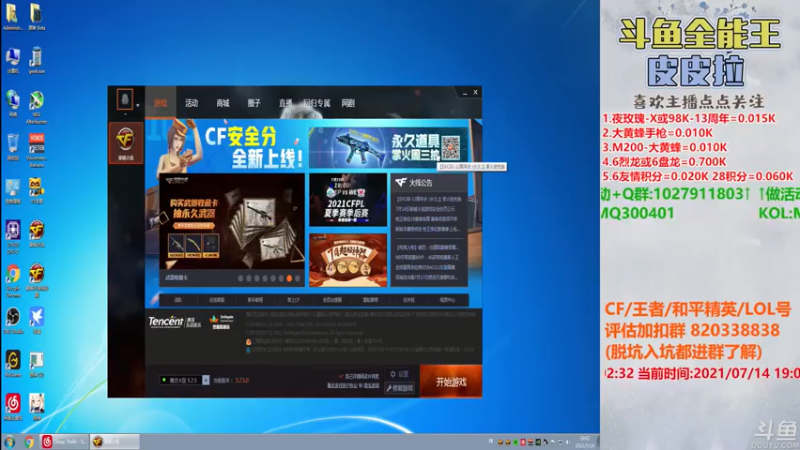Select the 游戏 tab in launcher
This screenshot has height=450, width=800.
[x=160, y=103]
